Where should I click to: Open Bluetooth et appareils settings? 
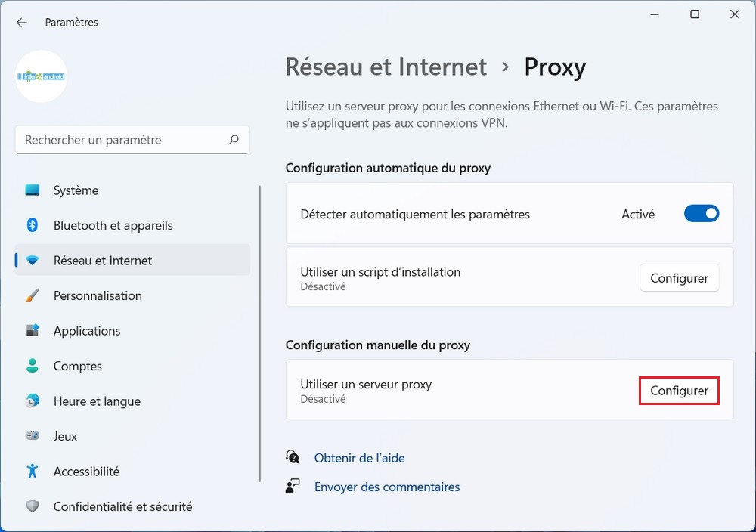pyautogui.click(x=113, y=225)
